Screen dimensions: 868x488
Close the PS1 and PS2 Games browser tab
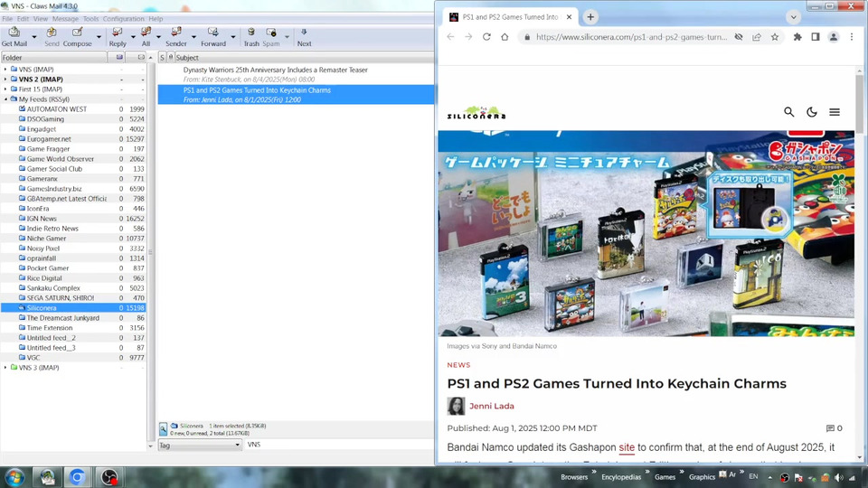569,17
